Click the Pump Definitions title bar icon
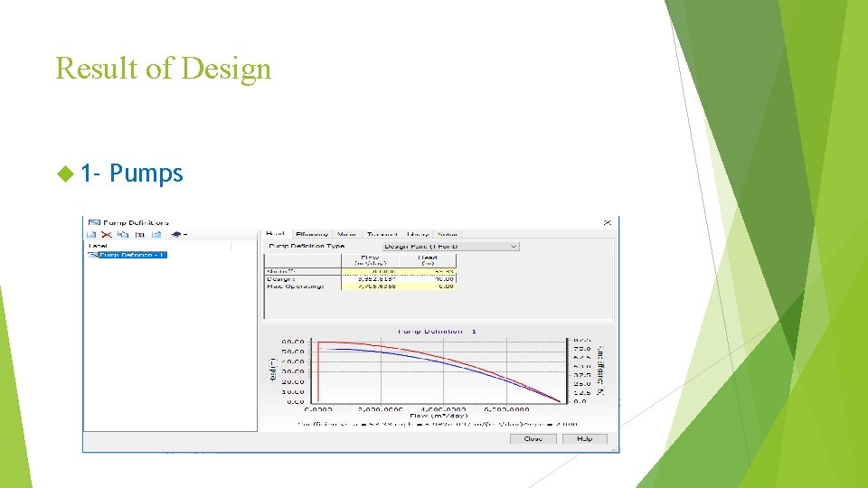The width and height of the screenshot is (868, 488). pyautogui.click(x=94, y=222)
